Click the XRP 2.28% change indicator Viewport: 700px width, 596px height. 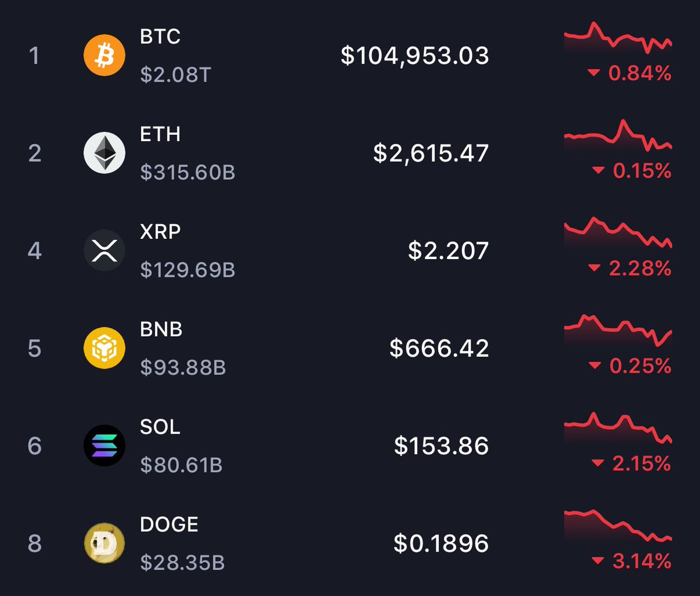point(630,269)
